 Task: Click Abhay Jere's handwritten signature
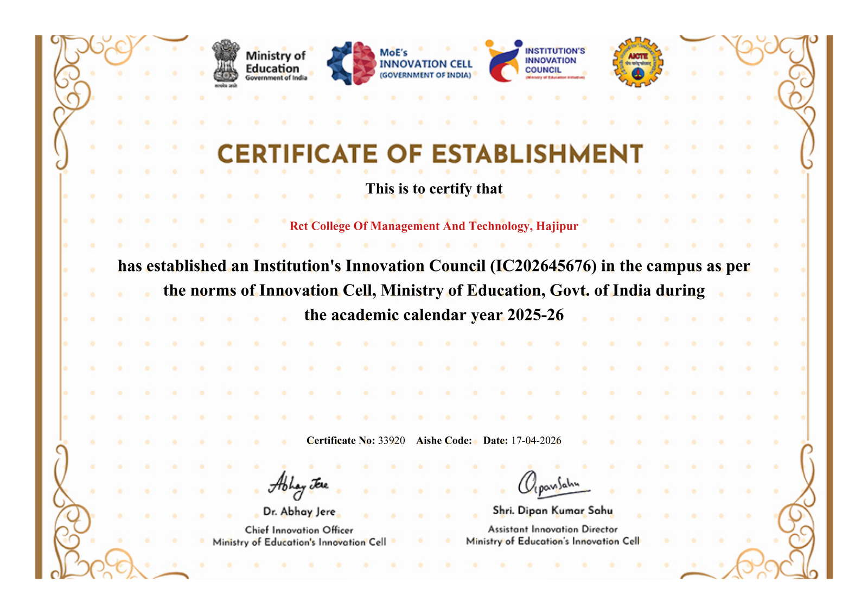298,484
